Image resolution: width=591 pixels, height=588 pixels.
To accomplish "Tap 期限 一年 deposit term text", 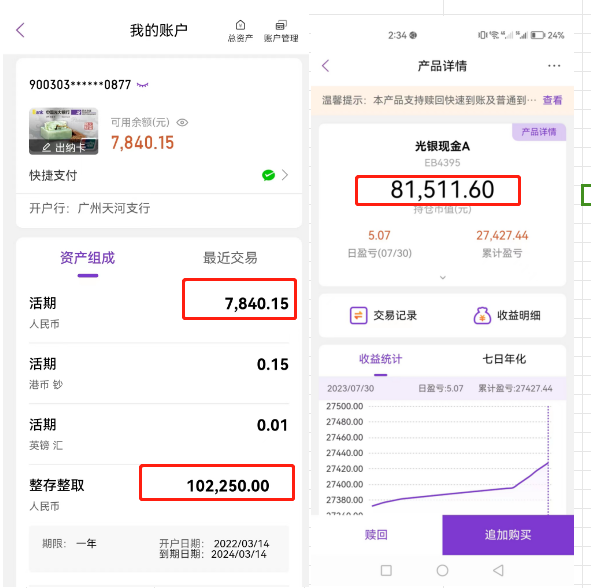I will tap(69, 544).
